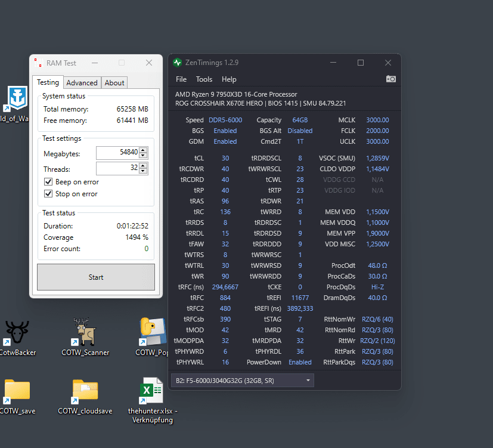
Task: Click the tWR value 90
Action: [225, 277]
